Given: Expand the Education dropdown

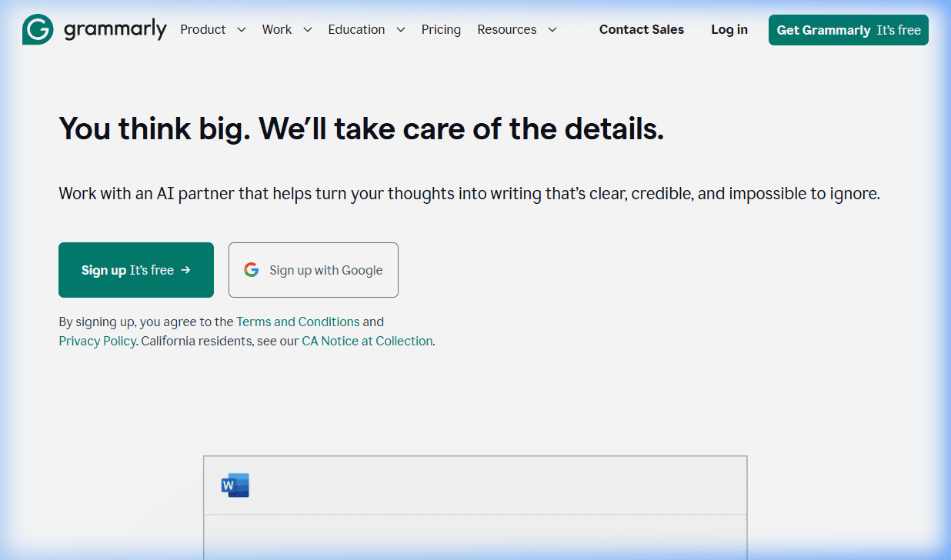Looking at the screenshot, I should point(356,29).
